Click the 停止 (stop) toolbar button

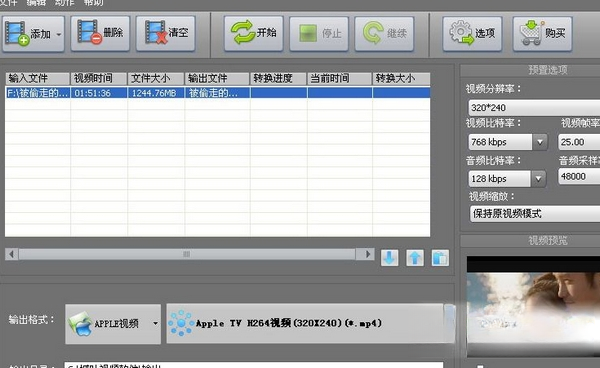[x=319, y=34]
